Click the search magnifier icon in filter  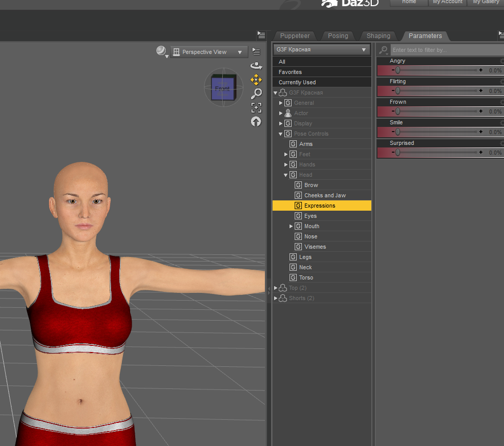coord(383,50)
